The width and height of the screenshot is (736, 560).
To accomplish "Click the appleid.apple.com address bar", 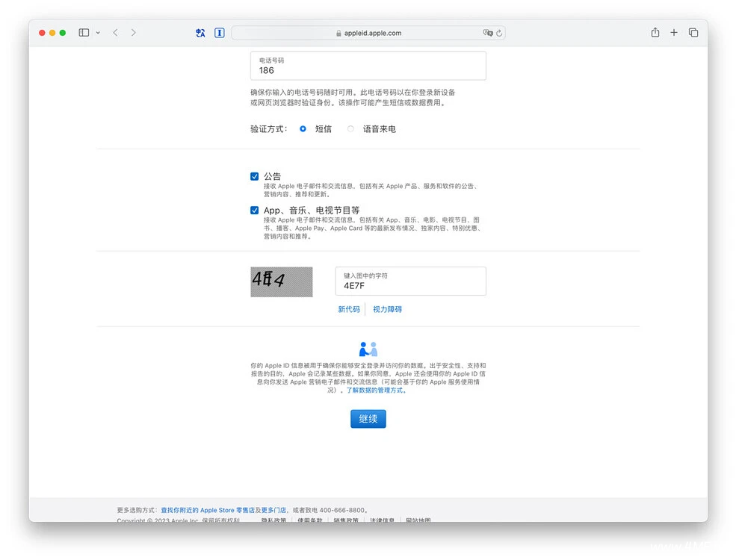I will coord(368,33).
